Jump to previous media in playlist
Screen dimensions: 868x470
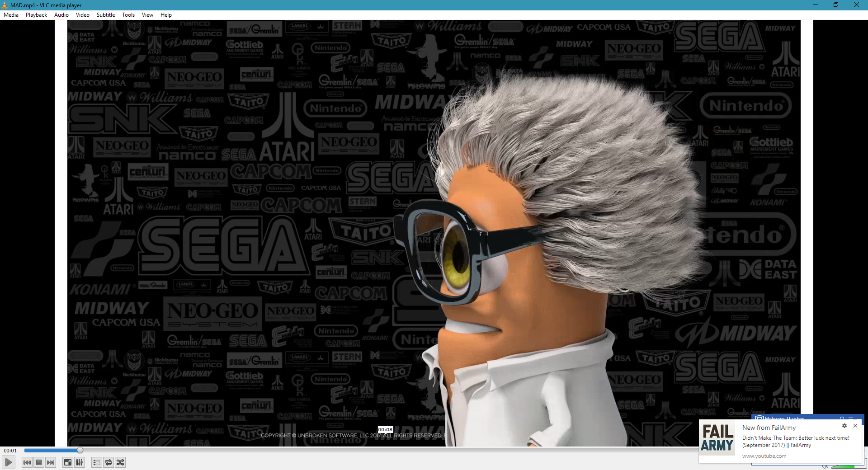click(x=27, y=462)
